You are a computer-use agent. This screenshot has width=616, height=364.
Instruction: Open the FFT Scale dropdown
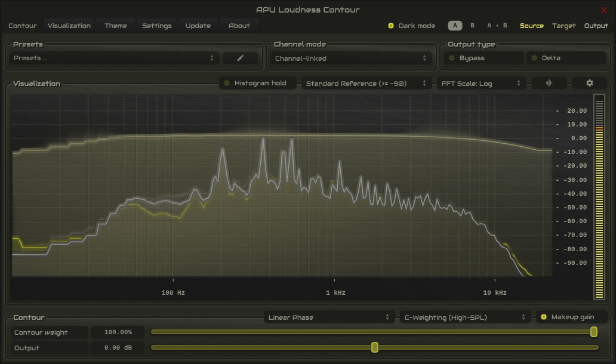point(481,84)
